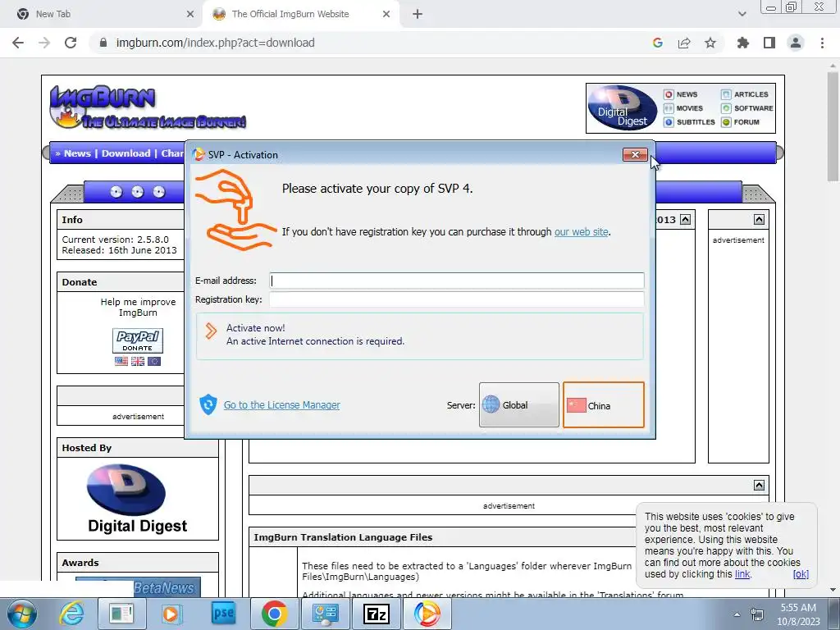Click the taskbar clock 5:55 AM
This screenshot has width=840, height=630.
pyautogui.click(x=798, y=608)
